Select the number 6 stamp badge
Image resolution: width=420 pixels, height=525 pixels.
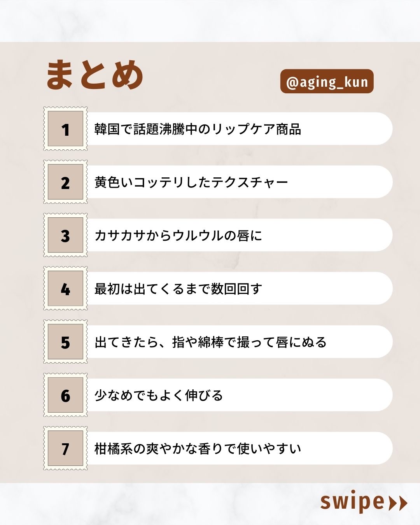[x=65, y=395]
